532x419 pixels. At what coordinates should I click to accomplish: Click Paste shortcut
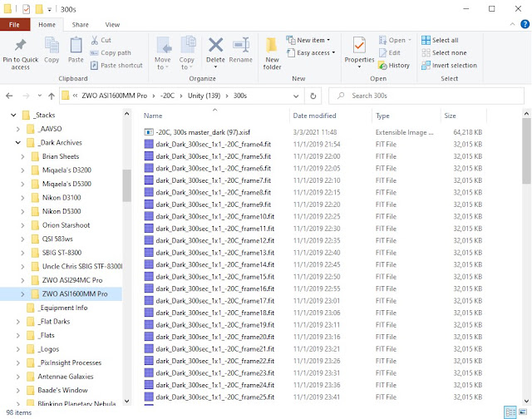(116, 65)
